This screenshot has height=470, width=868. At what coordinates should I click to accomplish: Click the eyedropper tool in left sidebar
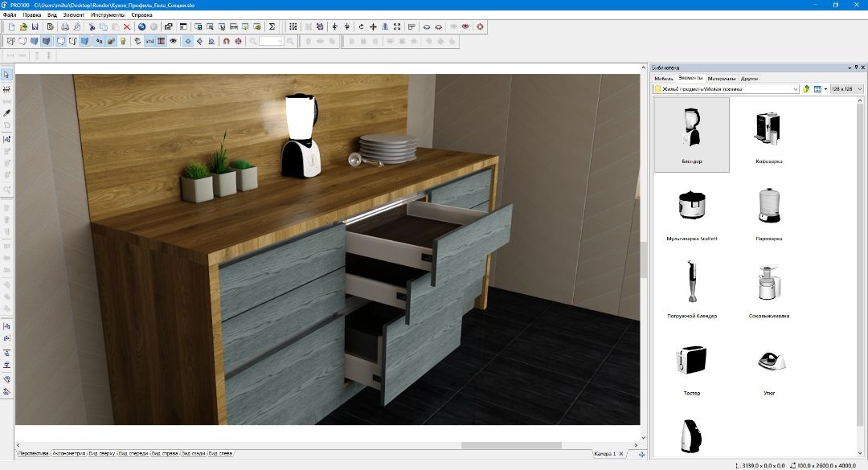(x=6, y=113)
